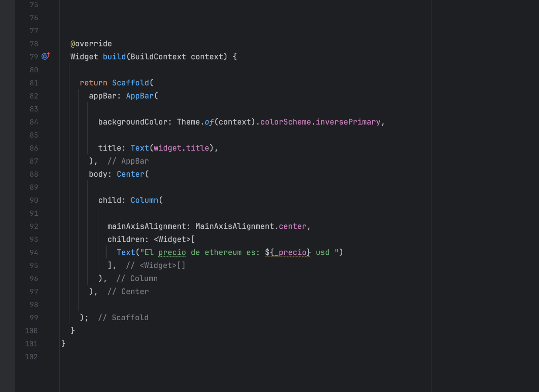539x392 pixels.
Task: Click the '// Scaffold' closing hint on line 99
Action: (x=123, y=318)
